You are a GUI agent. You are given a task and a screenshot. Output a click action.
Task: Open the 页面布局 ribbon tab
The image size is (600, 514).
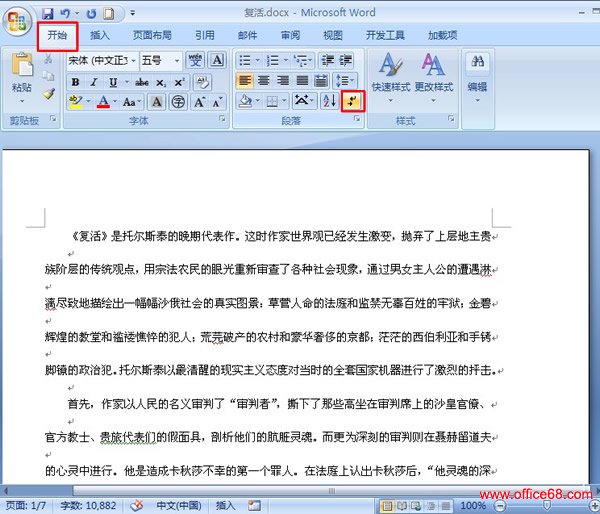[152, 35]
